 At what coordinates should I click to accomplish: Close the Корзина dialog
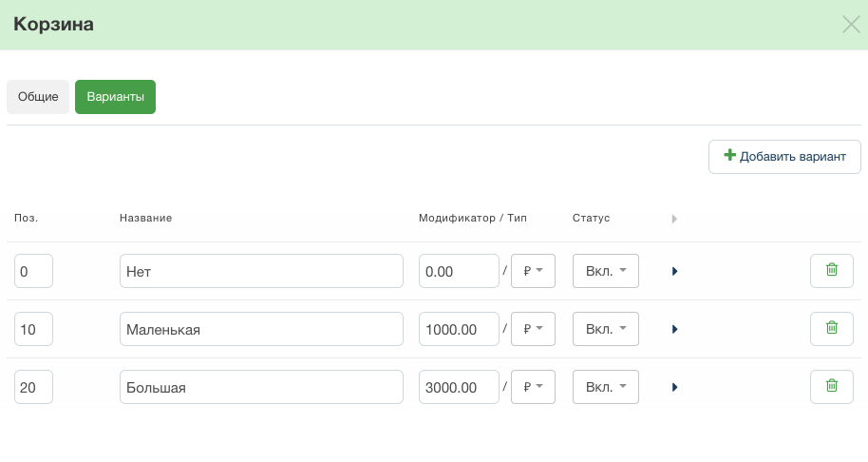[851, 25]
